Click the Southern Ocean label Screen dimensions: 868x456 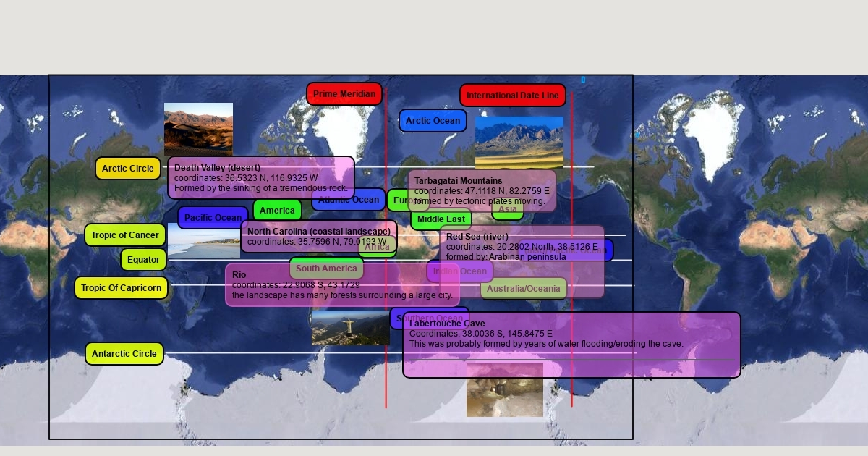click(430, 318)
